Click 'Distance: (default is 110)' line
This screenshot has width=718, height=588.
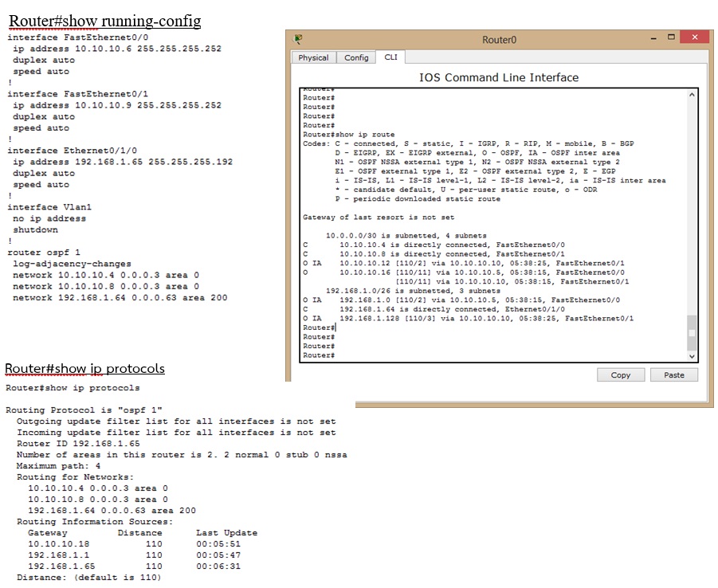tap(88, 578)
